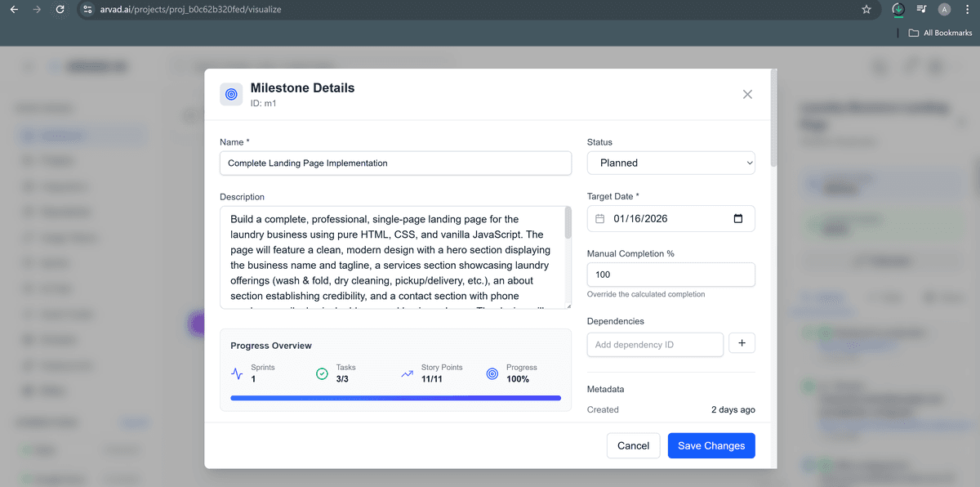Screen dimensions: 980x487
Task: Click the Milestone Details badge icon
Action: pyautogui.click(x=231, y=94)
